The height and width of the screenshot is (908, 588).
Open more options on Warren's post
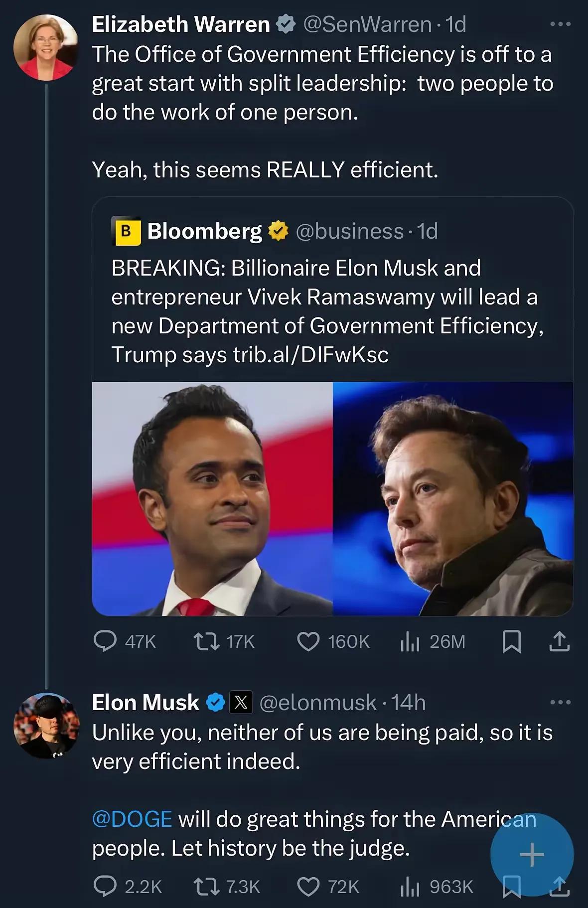coord(560,24)
